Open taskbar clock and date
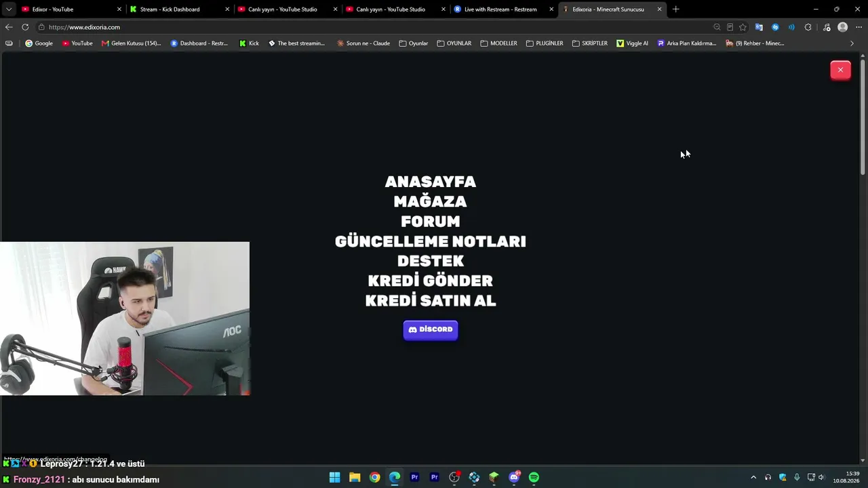868x488 pixels. pyautogui.click(x=846, y=477)
